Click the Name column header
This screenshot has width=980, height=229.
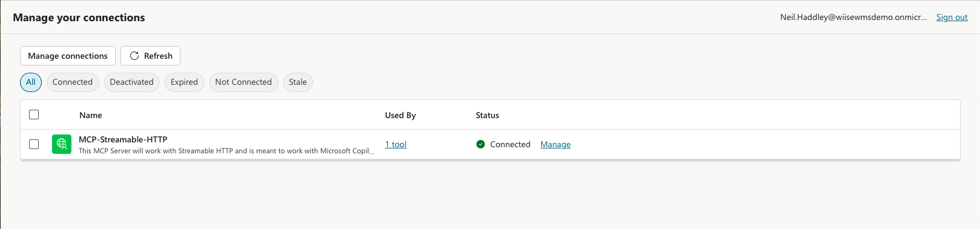coord(91,115)
